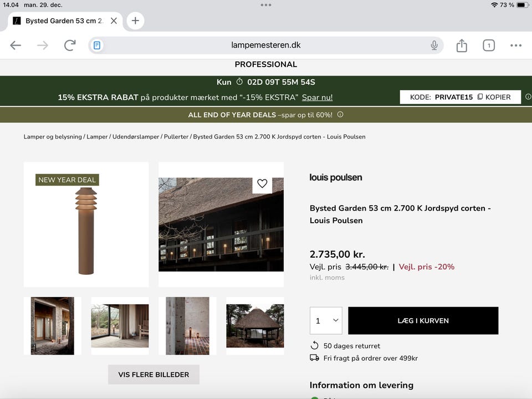Click the ALL END OF YEAR DEALS banner
Screen dimensions: 532x399
tap(265, 115)
